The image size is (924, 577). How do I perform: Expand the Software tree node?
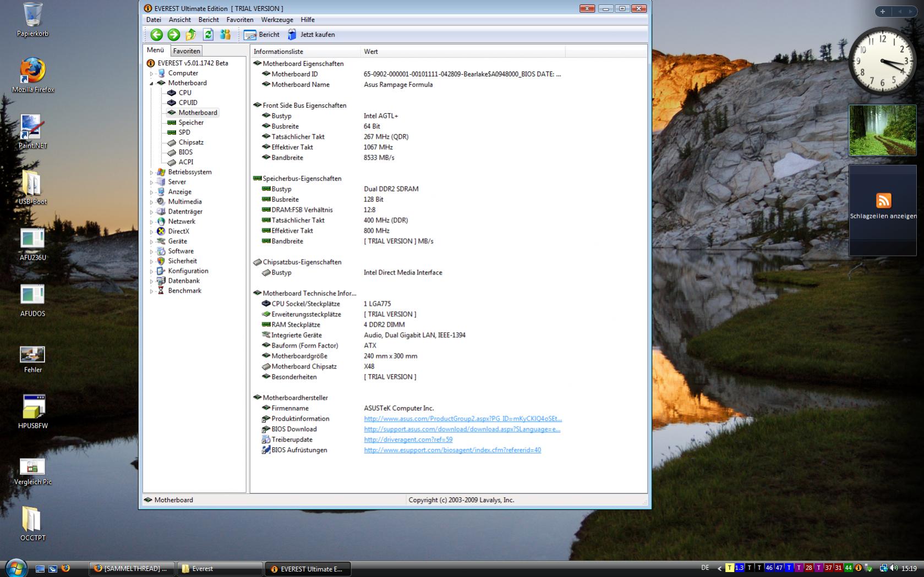(151, 251)
